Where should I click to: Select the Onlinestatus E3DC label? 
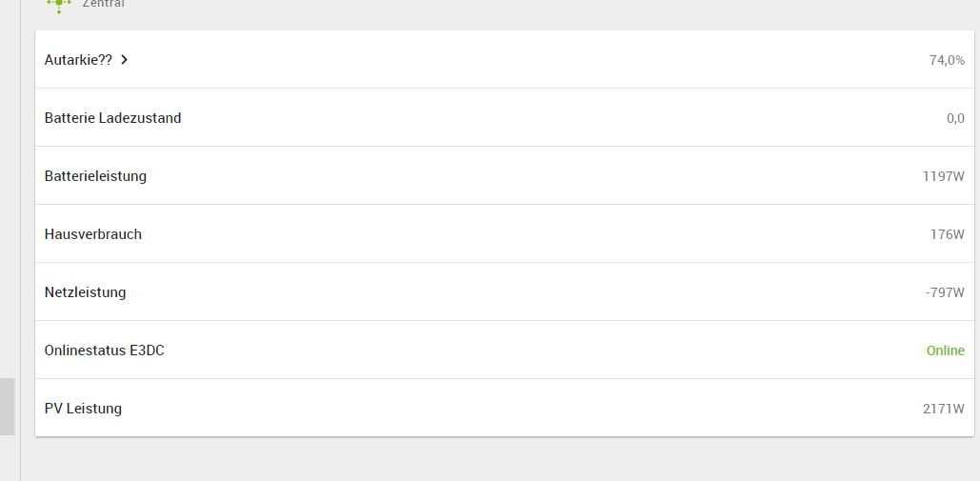click(x=104, y=351)
